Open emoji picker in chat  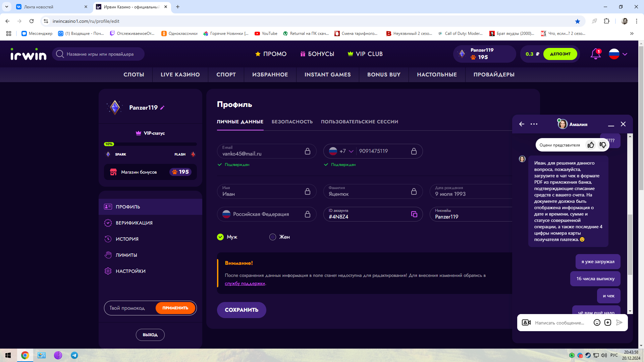click(x=597, y=322)
